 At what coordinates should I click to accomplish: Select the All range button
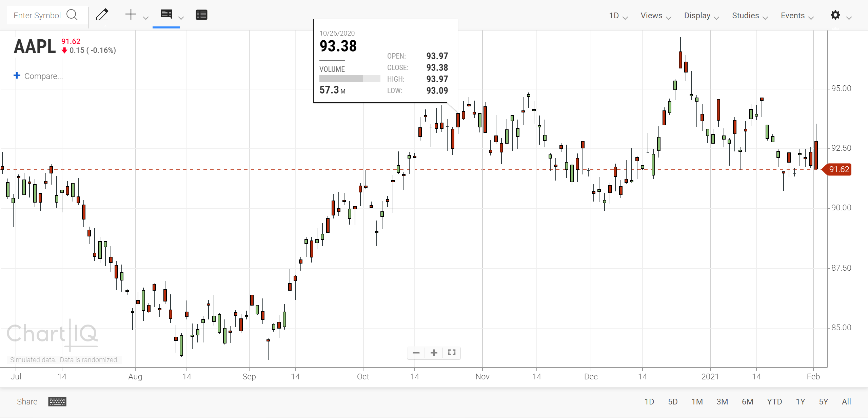click(846, 402)
